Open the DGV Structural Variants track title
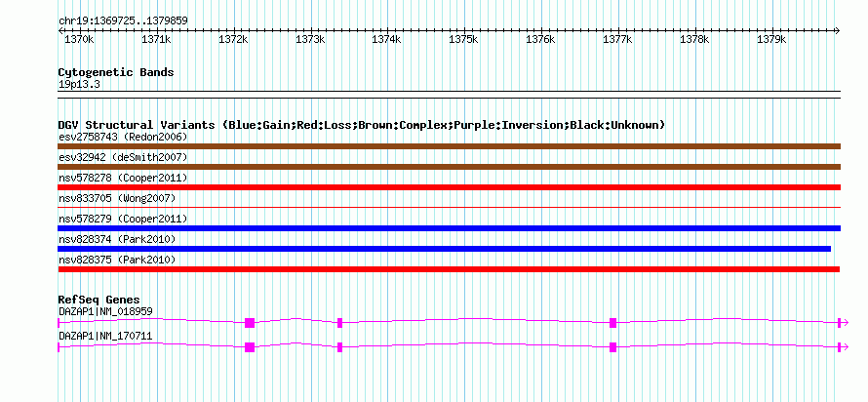 362,125
